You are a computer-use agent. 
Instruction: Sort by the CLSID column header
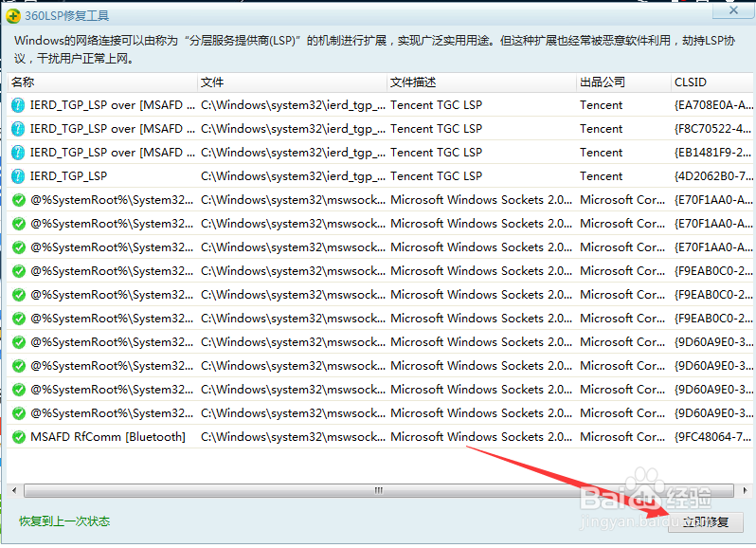(x=711, y=82)
